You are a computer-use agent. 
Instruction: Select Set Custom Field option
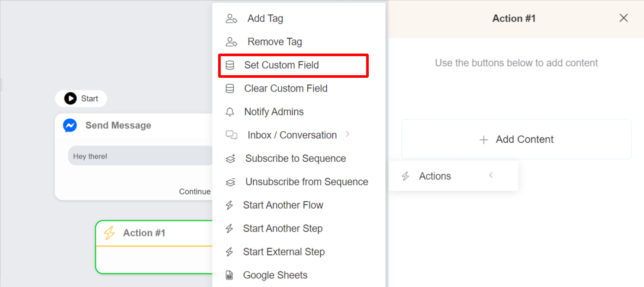click(281, 65)
